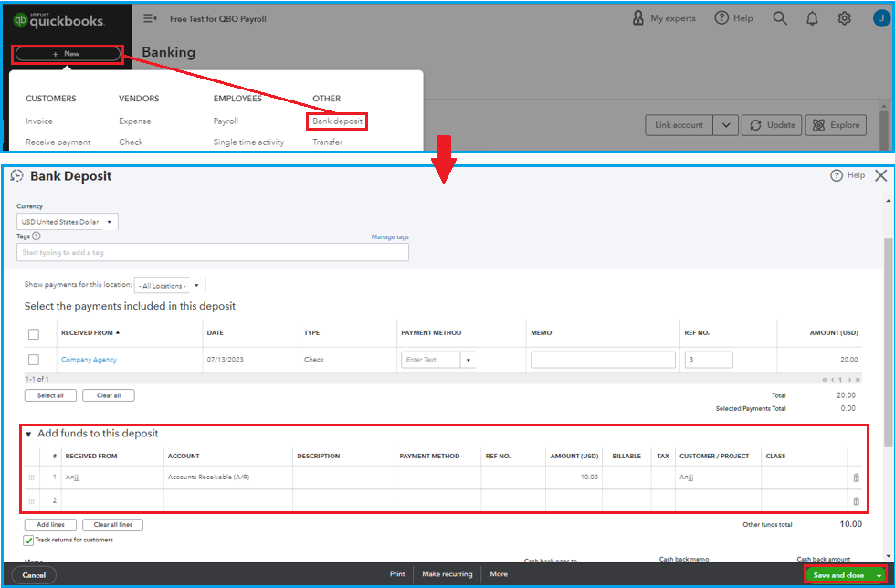Screen dimensions: 895x588
Task: Choose Invoice from the New menu
Action: [x=38, y=121]
